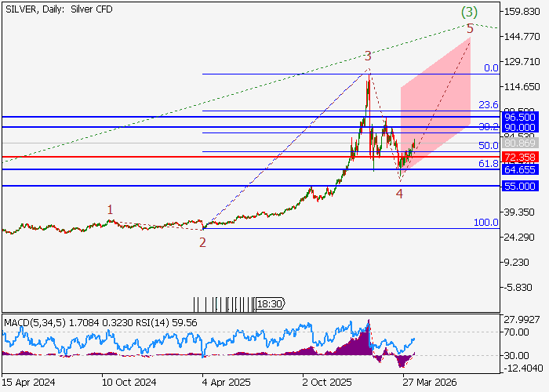Select the blue 96.500 price level tag
The width and height of the screenshot is (549, 392).
click(x=519, y=116)
